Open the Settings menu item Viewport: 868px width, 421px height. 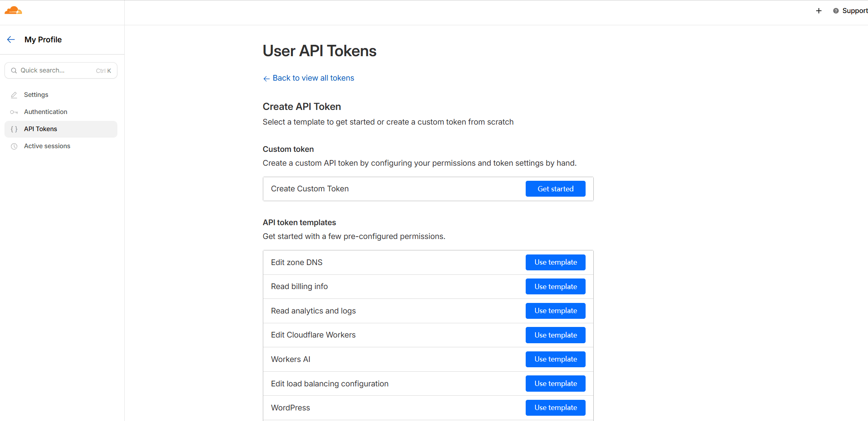pos(36,95)
